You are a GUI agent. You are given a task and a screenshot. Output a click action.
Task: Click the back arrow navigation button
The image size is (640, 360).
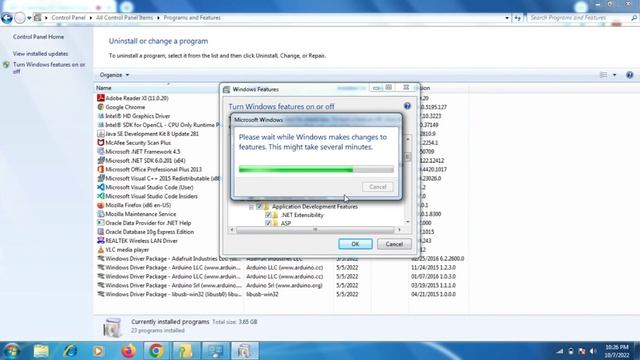coord(7,18)
